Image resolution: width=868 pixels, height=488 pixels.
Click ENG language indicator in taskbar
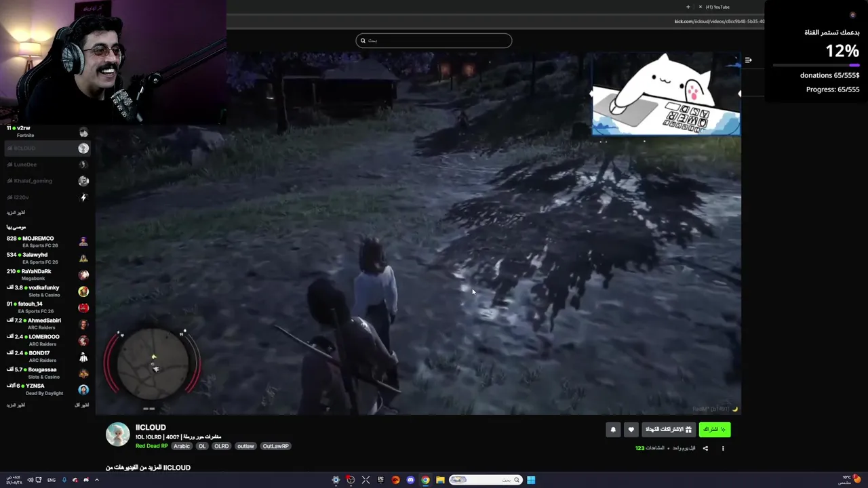[x=52, y=480]
